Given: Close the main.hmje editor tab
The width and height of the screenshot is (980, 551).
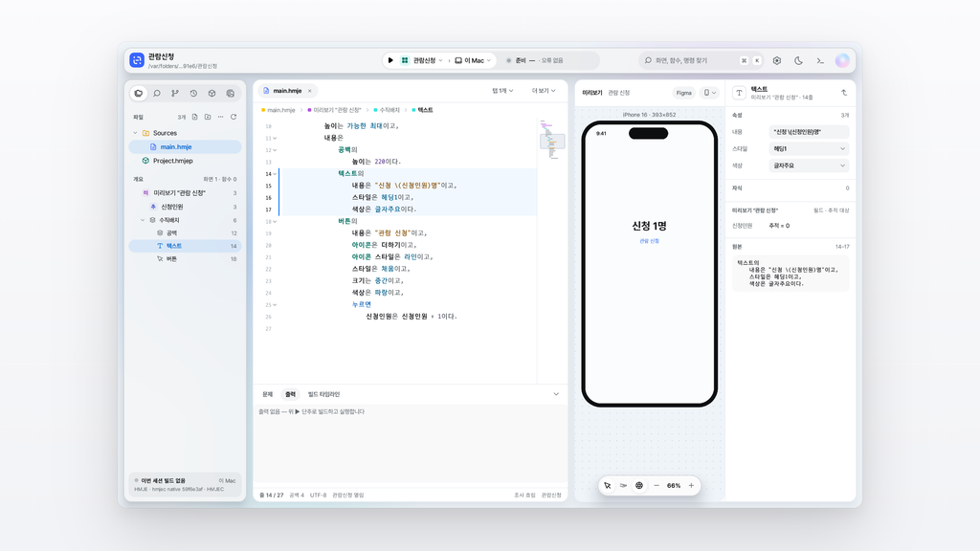Looking at the screenshot, I should 309,91.
